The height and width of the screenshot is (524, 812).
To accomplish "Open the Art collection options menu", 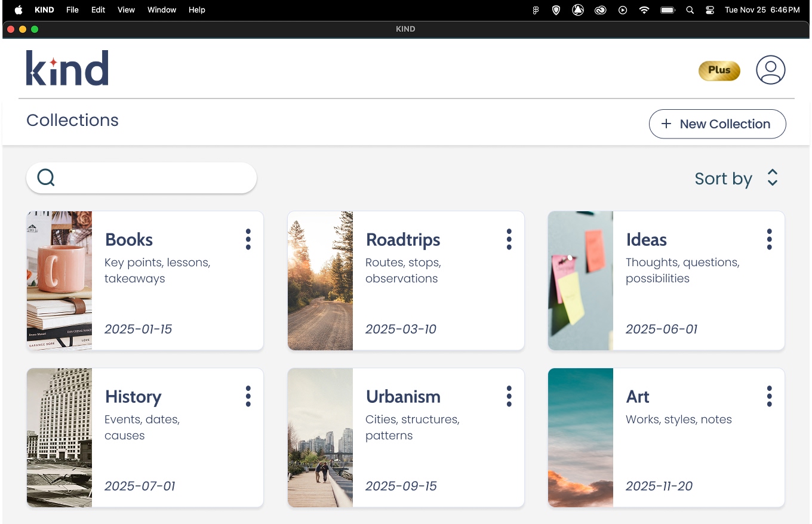I will pos(769,396).
